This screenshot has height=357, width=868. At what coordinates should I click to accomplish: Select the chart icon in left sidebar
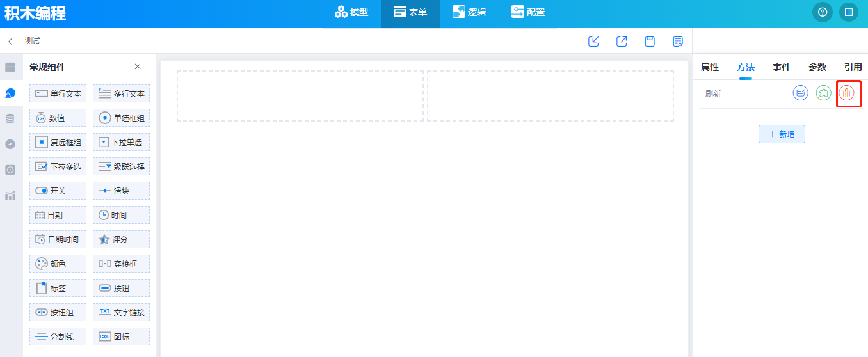tap(10, 195)
